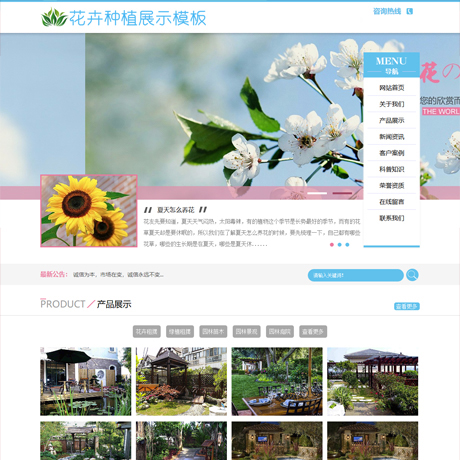The height and width of the screenshot is (460, 460).
Task: Open the black umbrella patio product thumbnail
Action: [86, 381]
